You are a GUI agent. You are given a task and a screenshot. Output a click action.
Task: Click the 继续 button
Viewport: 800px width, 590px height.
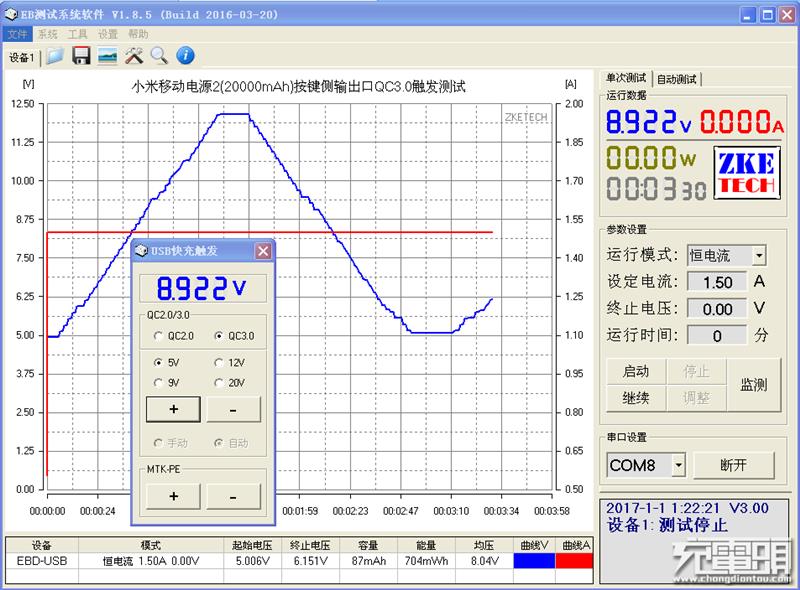(x=636, y=398)
